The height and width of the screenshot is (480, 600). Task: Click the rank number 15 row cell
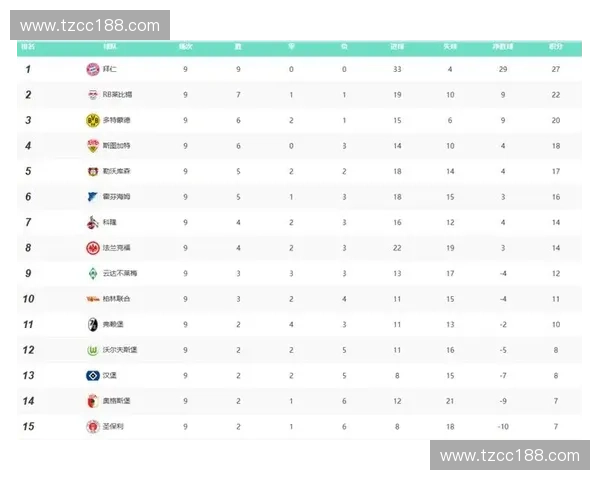coord(29,426)
